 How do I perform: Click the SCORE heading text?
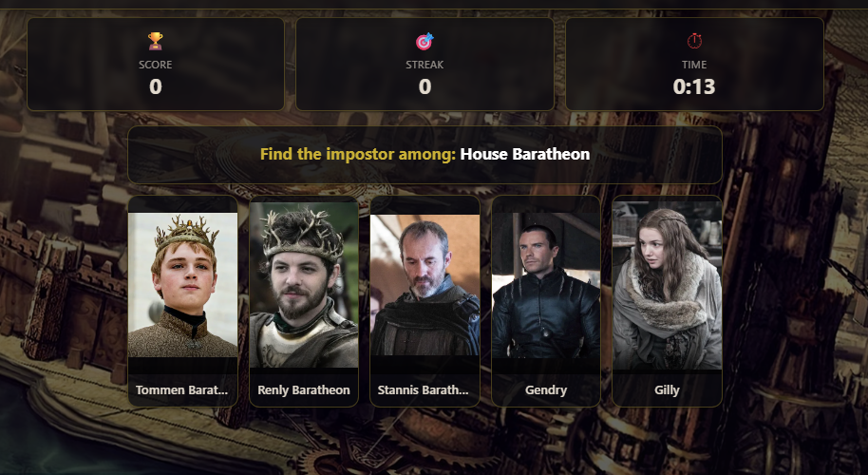pos(156,65)
